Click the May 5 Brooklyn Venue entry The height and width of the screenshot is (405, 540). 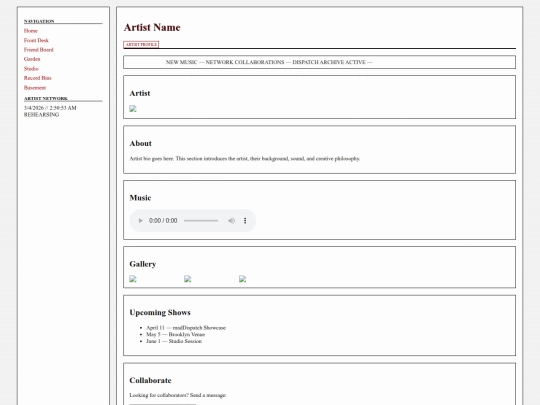[x=175, y=334]
